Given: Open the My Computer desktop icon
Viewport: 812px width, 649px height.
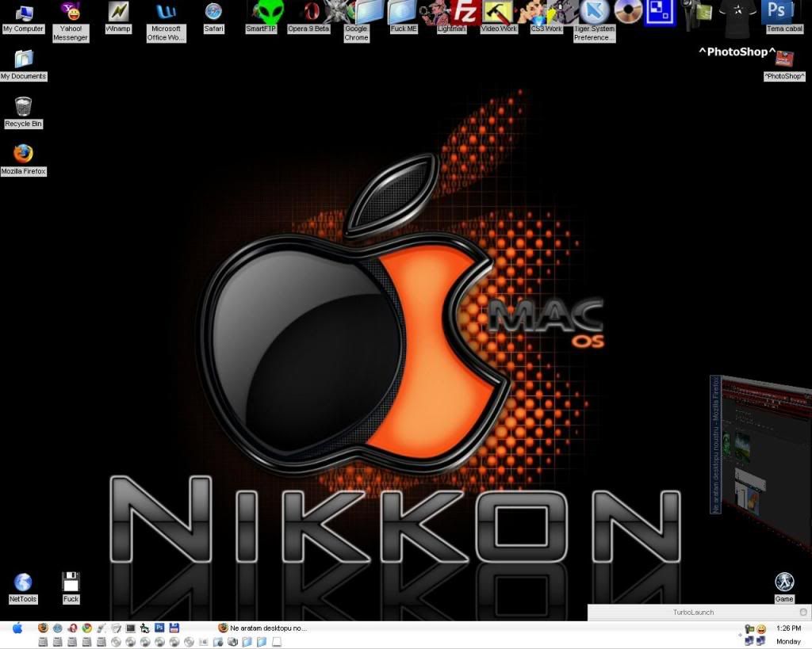Looking at the screenshot, I should [23, 18].
